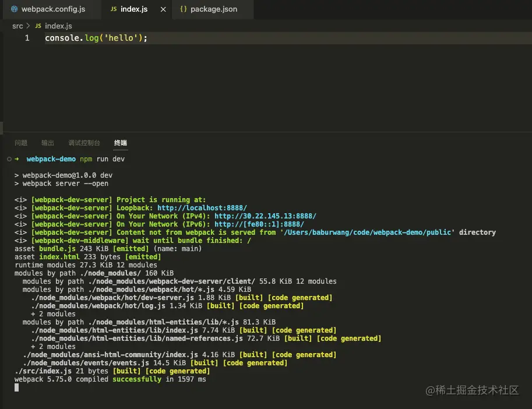Place cursor in console.log('hello') code line
532x409 pixels.
[x=96, y=38]
